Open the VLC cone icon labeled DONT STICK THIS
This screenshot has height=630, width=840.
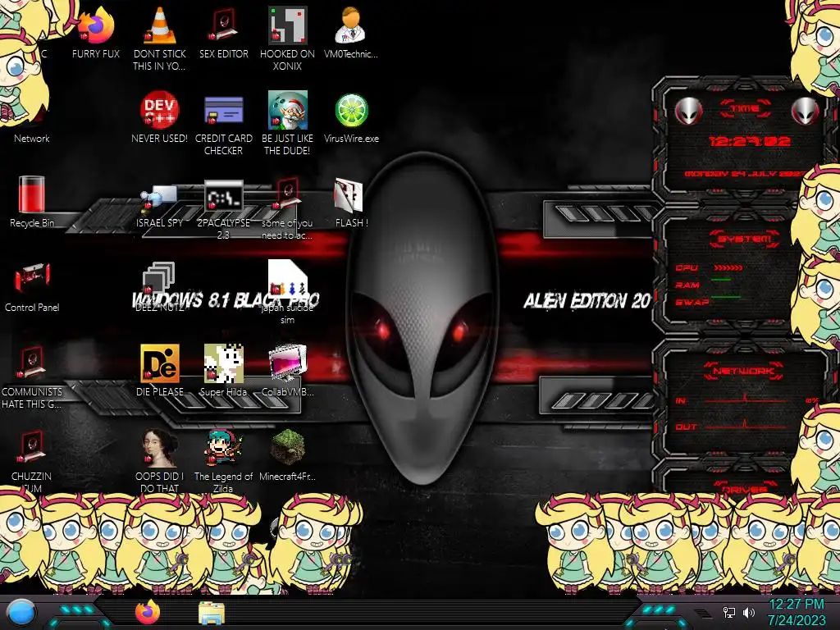(x=160, y=25)
